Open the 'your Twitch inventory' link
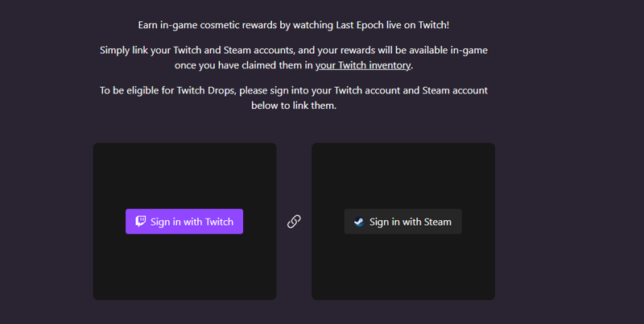644x324 pixels. pyautogui.click(x=363, y=65)
